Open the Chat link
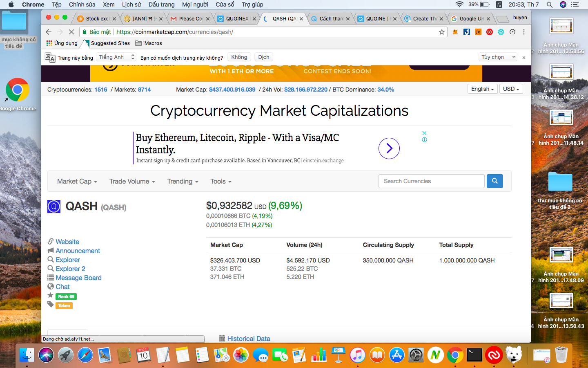 (x=63, y=287)
